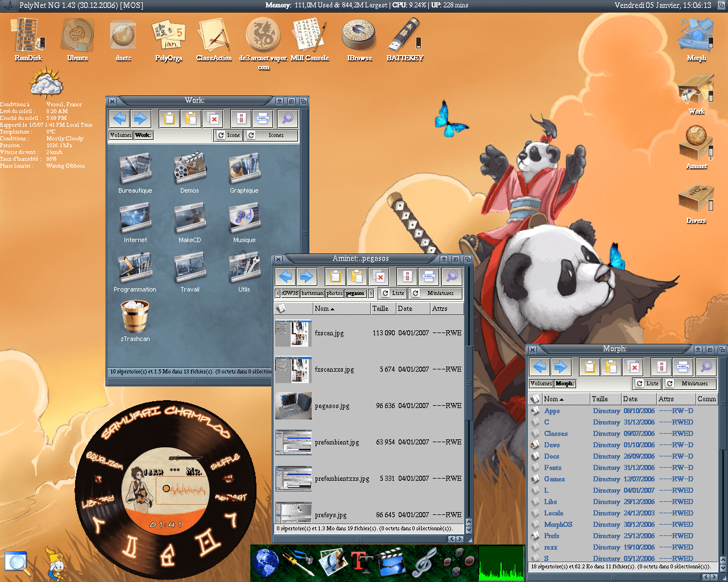Select Volumes path button in Morph window
728x582 pixels.
point(541,384)
